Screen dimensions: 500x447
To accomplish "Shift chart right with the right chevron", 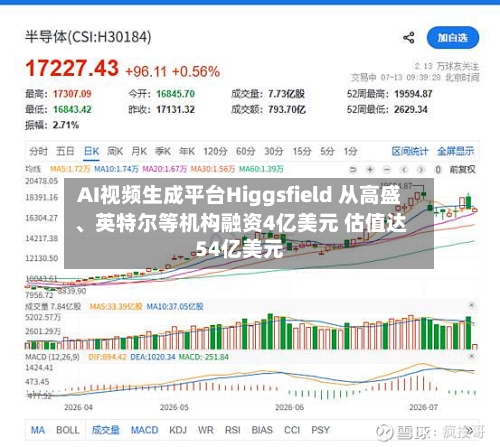I will pyautogui.click(x=421, y=170).
